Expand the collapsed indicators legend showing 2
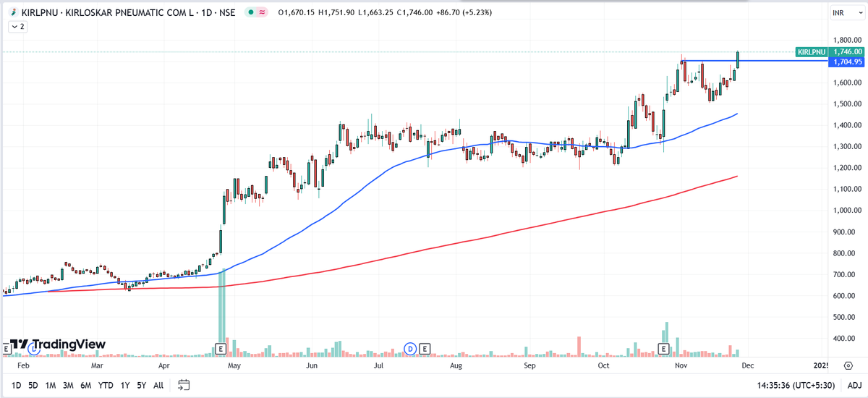868x398 pixels. click(17, 26)
